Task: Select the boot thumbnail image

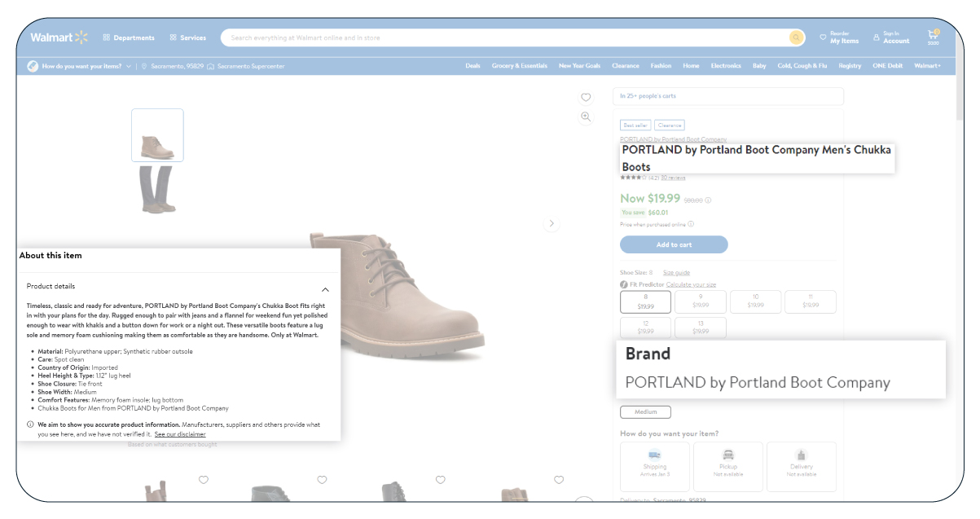Action: (157, 135)
